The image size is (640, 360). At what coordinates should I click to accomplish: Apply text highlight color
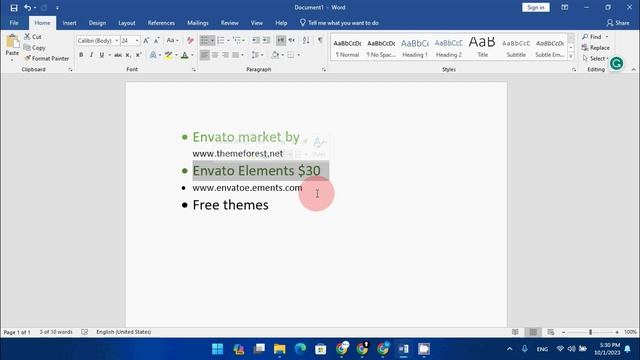168,55
